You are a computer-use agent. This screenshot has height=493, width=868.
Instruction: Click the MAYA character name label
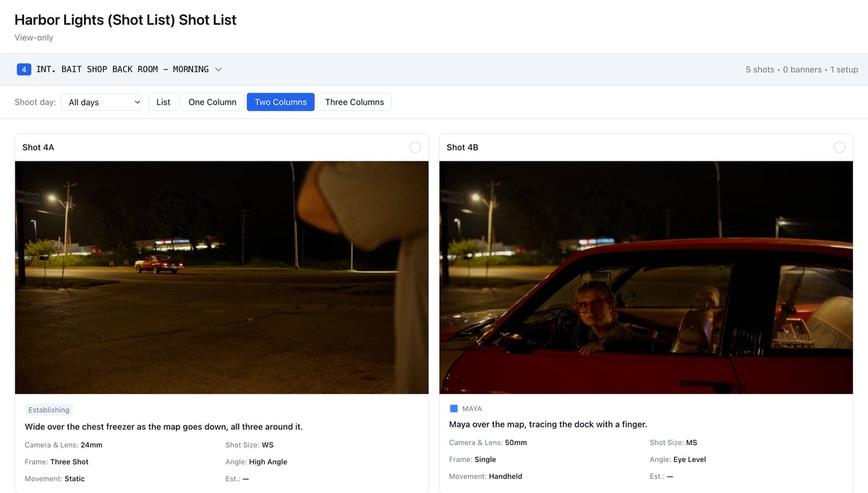coord(472,409)
